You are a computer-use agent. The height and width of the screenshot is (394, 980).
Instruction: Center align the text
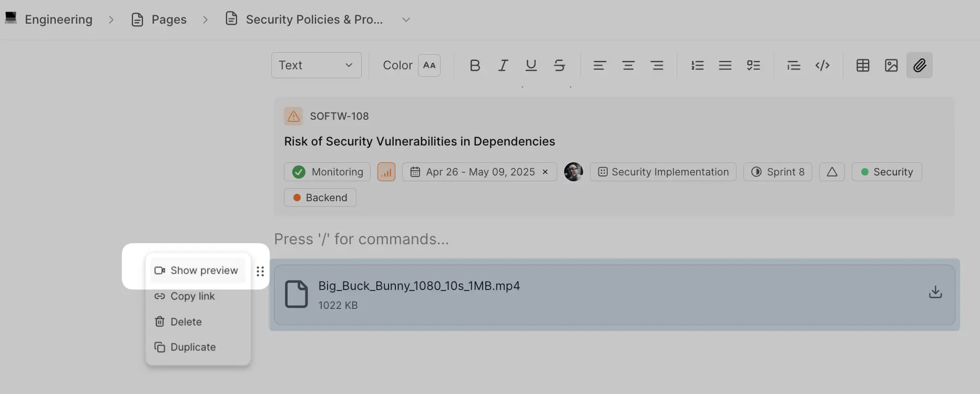[x=628, y=65]
